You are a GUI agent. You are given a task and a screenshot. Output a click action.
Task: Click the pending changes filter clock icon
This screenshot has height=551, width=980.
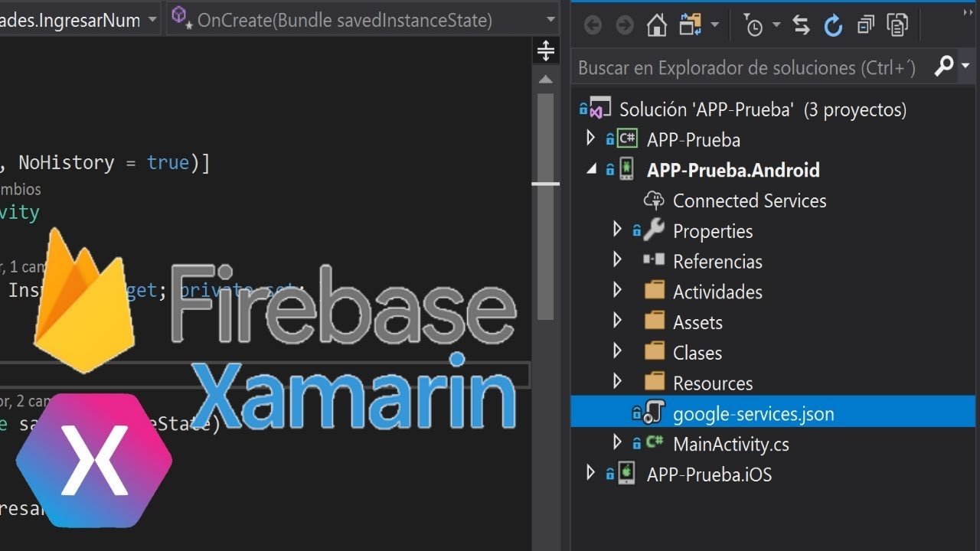point(753,25)
